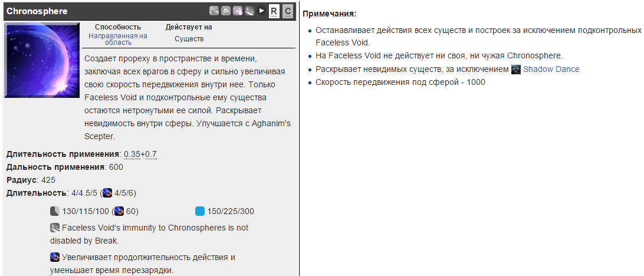Click the blue mana icon beside 150/225/300
The image size is (644, 276).
[x=200, y=211]
